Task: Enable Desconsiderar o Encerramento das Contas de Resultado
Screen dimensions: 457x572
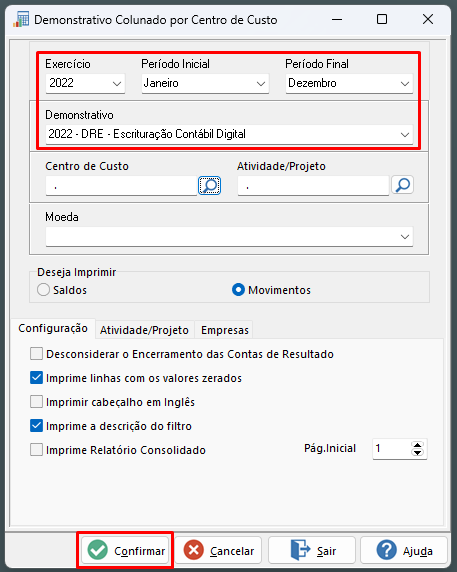Action: [x=36, y=354]
